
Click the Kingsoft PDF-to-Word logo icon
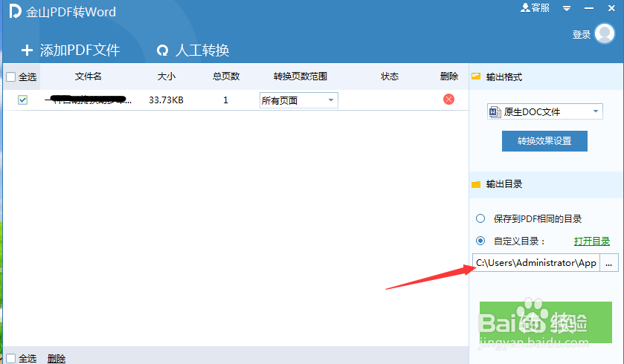[15, 11]
